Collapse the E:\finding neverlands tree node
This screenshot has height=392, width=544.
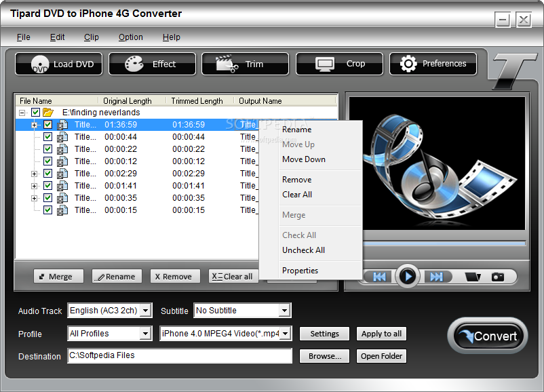(x=22, y=113)
